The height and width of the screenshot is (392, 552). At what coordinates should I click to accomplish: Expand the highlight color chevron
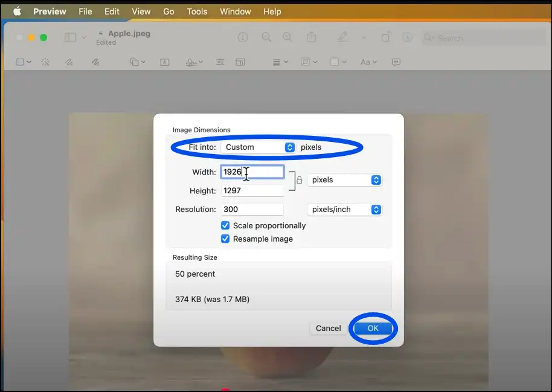pos(364,37)
